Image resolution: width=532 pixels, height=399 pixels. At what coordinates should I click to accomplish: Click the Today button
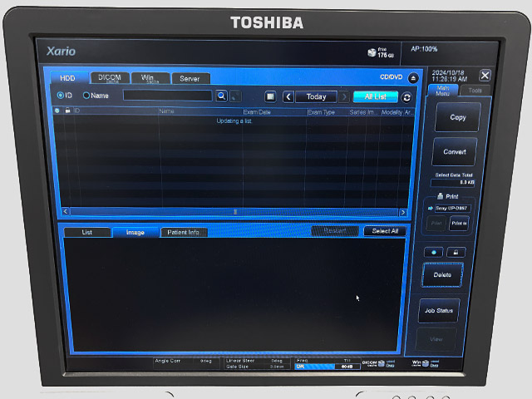[x=316, y=97]
